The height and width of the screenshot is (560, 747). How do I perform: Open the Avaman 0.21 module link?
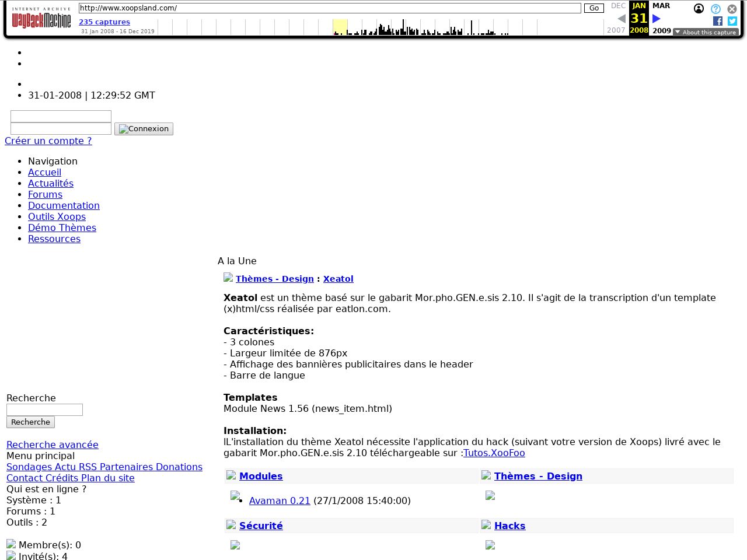pyautogui.click(x=280, y=501)
